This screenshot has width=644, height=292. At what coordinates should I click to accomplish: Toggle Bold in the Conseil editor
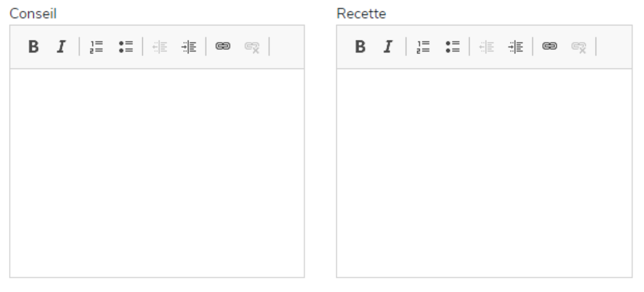33,46
